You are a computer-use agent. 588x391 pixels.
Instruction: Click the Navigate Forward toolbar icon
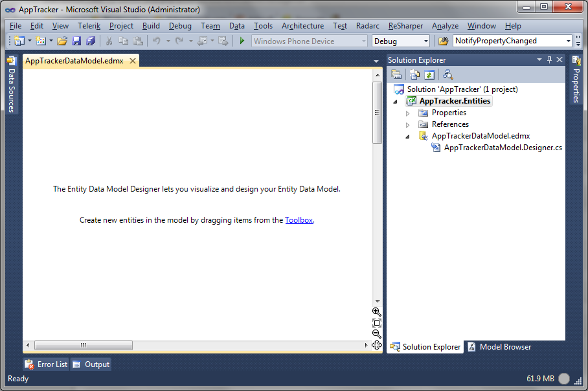(x=223, y=41)
